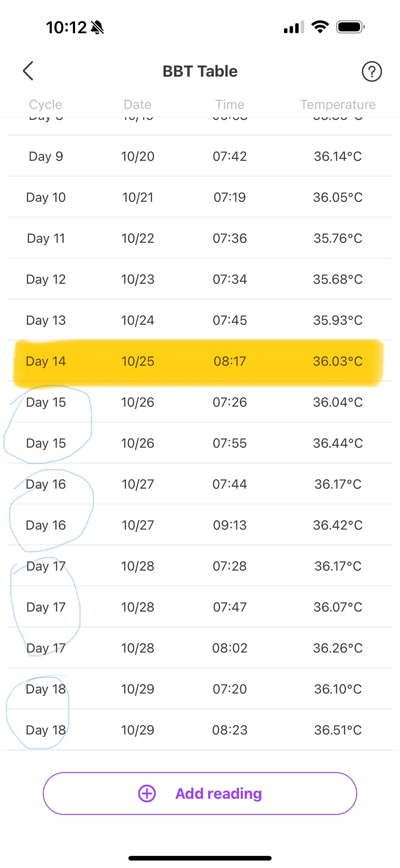Tap the Wi-Fi status icon
Screen dimensions: 400x868
point(320,27)
